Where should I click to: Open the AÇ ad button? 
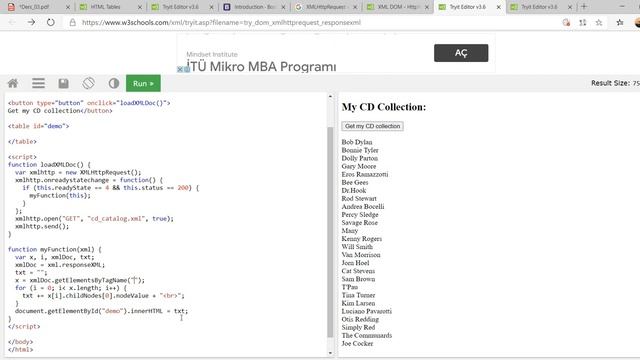461,53
